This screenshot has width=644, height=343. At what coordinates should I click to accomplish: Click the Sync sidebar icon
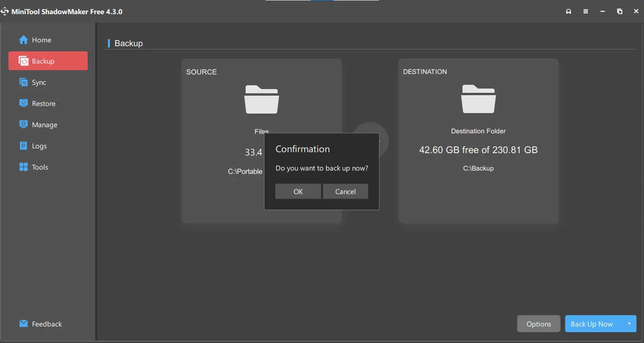click(24, 82)
